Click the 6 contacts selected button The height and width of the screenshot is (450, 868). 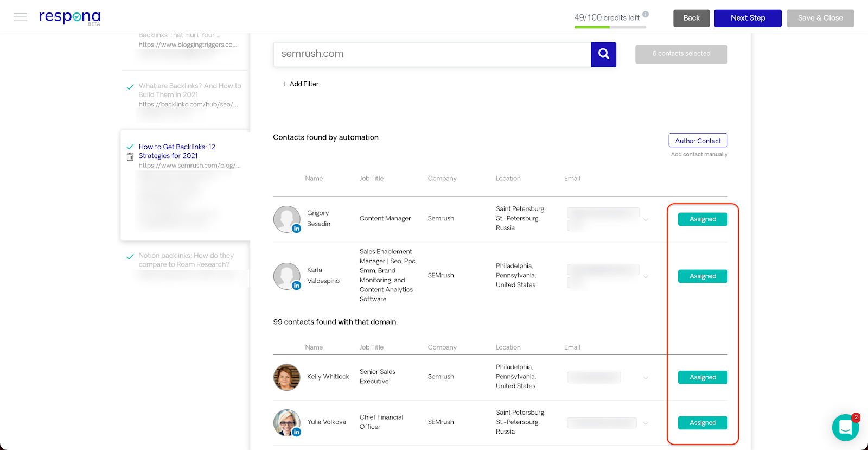681,54
